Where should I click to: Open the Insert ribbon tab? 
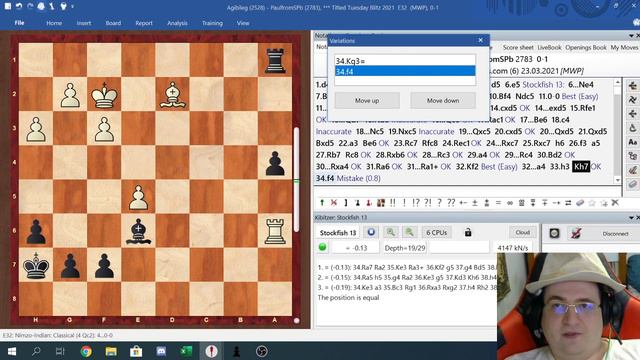pyautogui.click(x=84, y=23)
